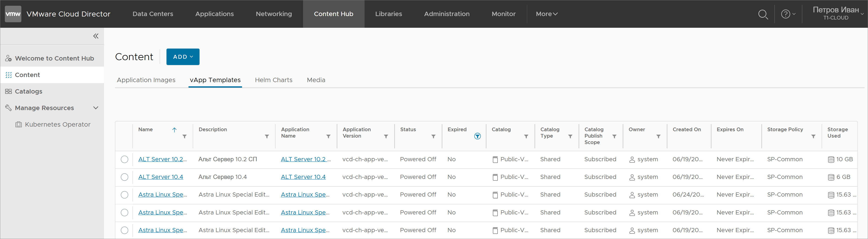868x239 pixels.
Task: Sort by Name using the arrow icon
Action: pos(174,130)
